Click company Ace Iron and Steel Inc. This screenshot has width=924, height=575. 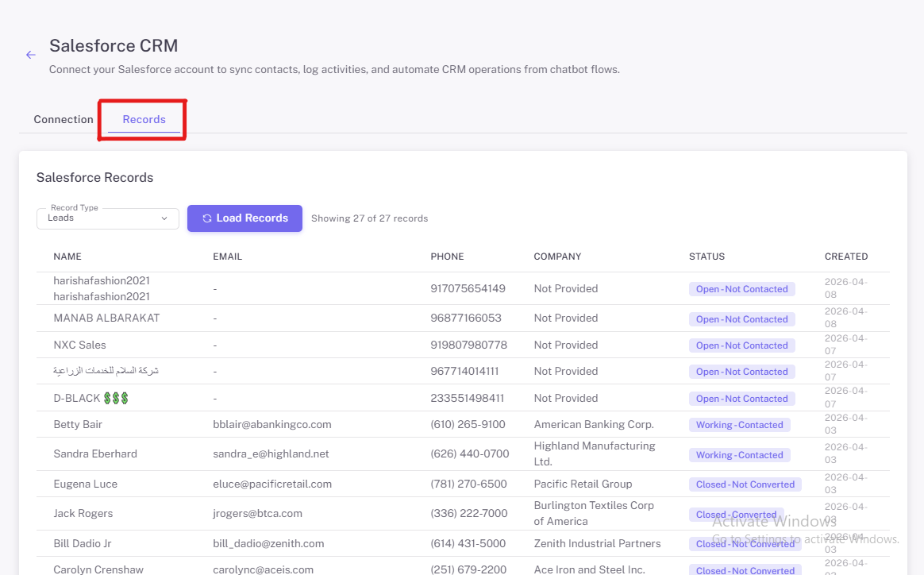point(589,569)
